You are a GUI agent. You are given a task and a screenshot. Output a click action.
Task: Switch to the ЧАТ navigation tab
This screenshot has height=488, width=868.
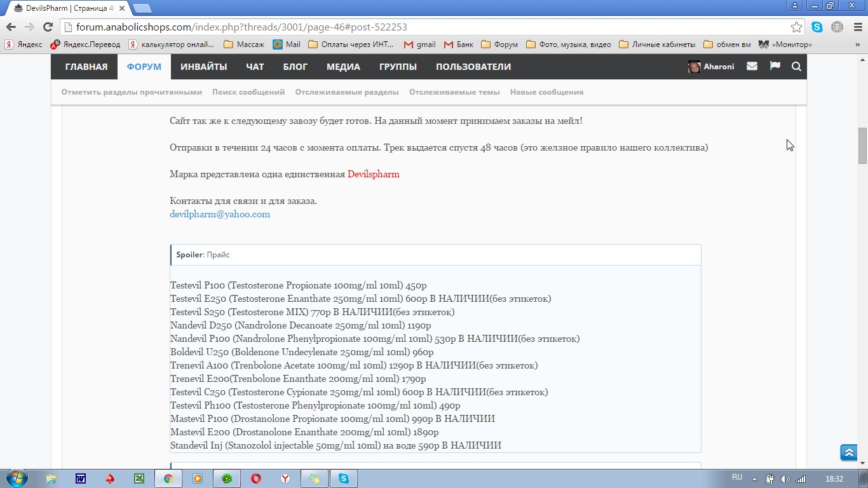tap(255, 67)
